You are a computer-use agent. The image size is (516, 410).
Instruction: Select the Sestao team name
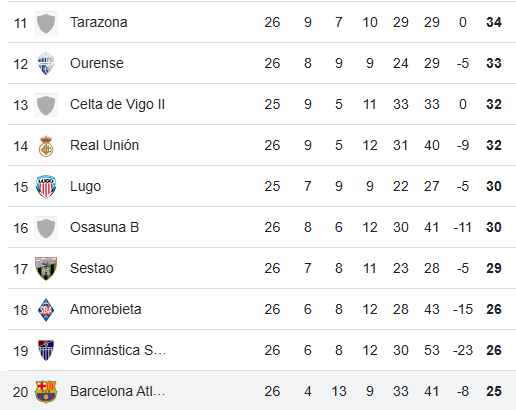(92, 268)
